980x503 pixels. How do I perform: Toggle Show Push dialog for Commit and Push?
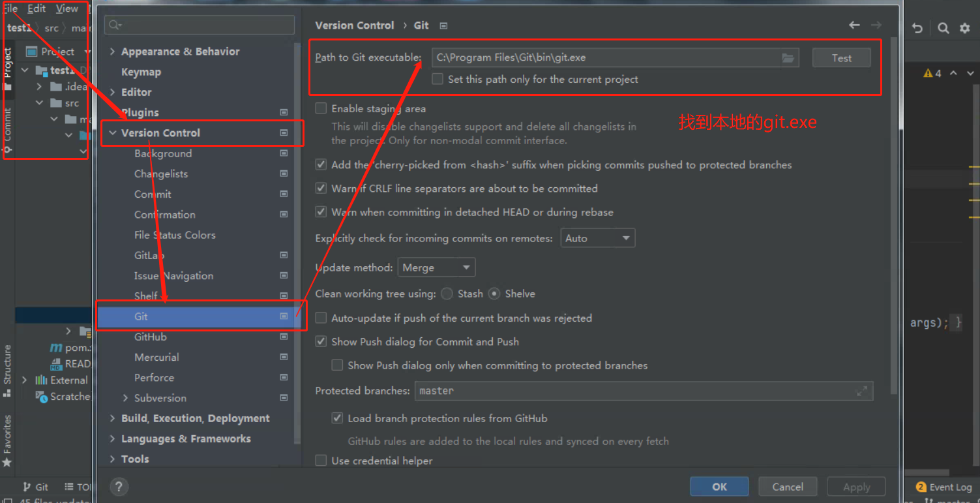pyautogui.click(x=321, y=341)
